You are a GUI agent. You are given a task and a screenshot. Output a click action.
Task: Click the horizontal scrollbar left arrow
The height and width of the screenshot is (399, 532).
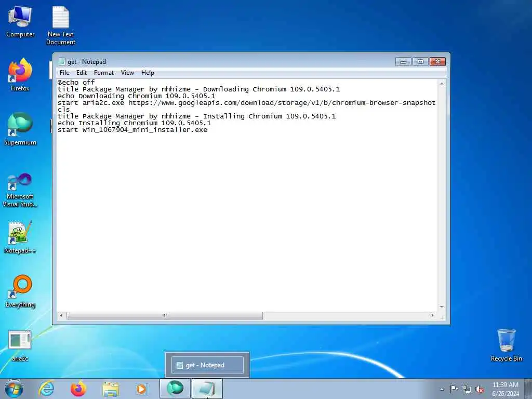click(61, 315)
